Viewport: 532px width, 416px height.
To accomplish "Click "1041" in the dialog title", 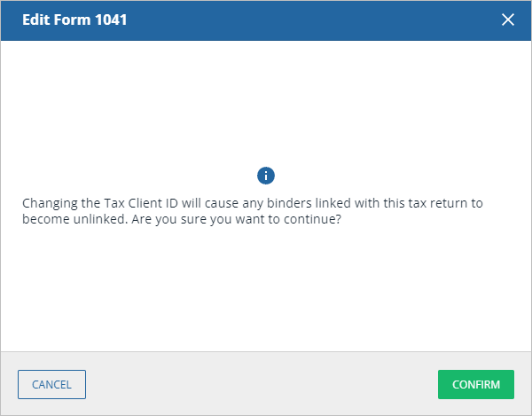I will [x=112, y=20].
